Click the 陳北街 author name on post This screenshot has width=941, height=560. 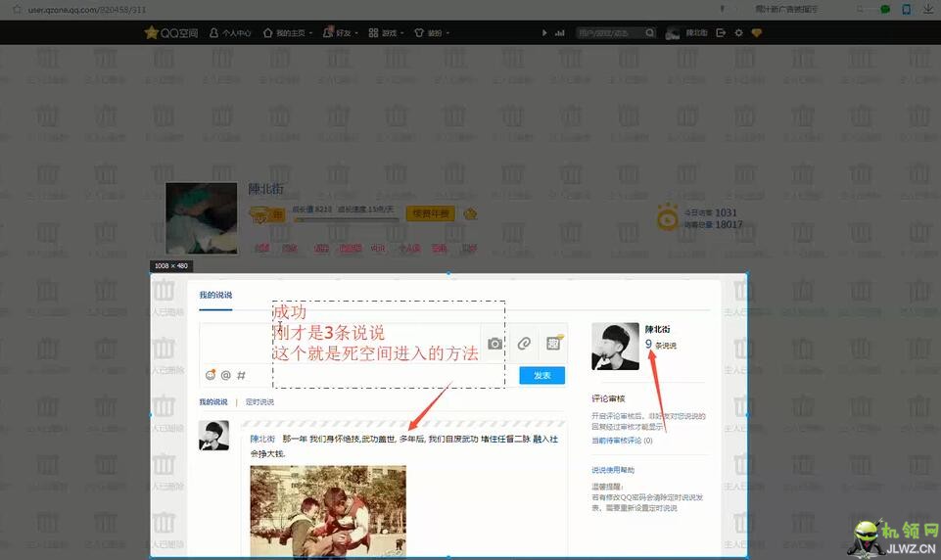262,439
